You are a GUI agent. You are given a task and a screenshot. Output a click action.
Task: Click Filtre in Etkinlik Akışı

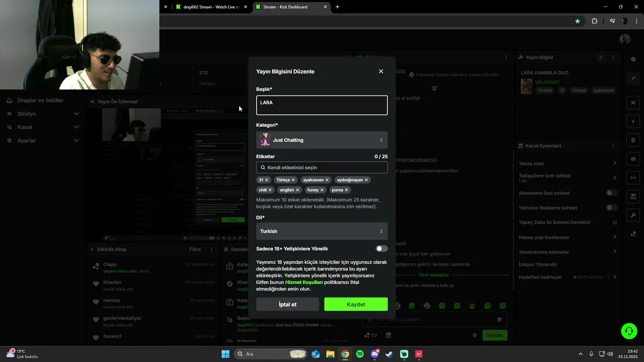(195, 249)
